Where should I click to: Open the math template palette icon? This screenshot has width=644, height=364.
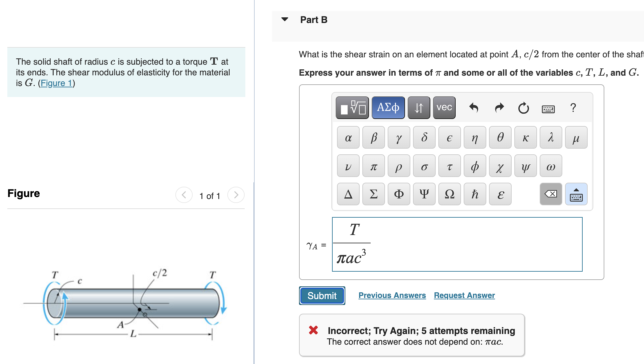[352, 107]
